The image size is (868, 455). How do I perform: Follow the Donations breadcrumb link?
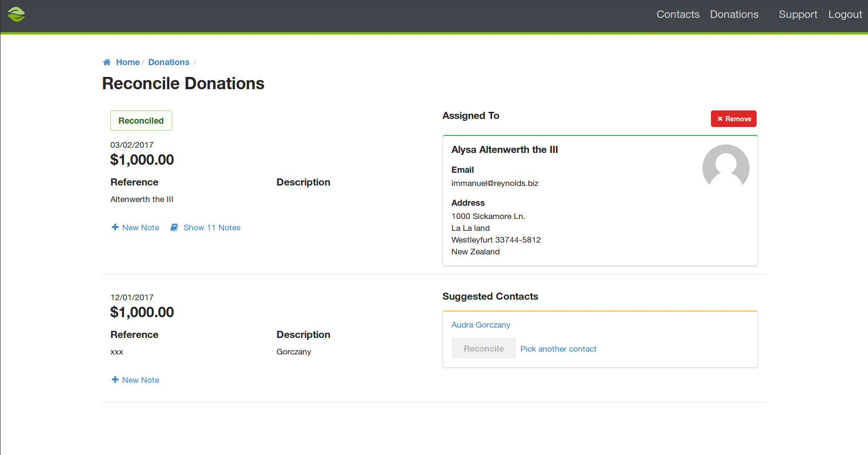(168, 62)
